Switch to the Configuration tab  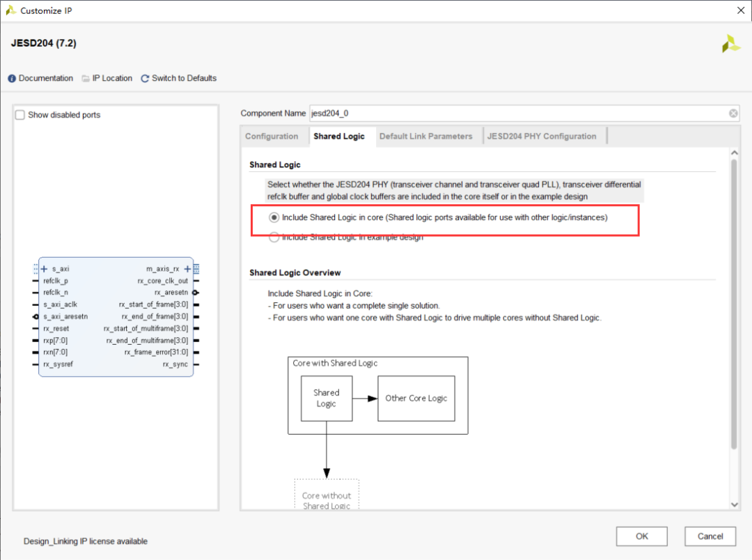pos(272,137)
